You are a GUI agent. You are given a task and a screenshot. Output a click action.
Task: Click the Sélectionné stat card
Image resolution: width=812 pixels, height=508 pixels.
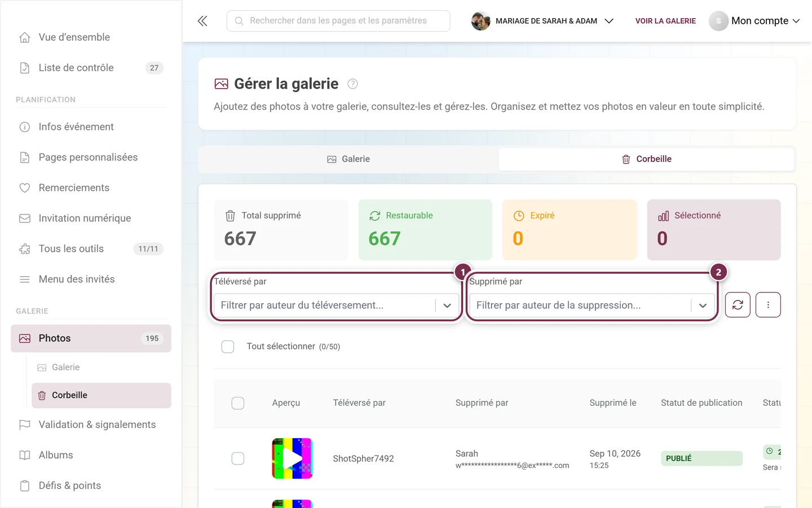click(714, 230)
